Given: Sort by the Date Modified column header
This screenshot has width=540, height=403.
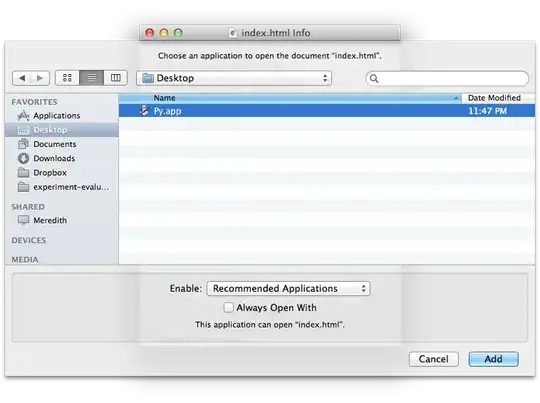Looking at the screenshot, I should click(498, 98).
